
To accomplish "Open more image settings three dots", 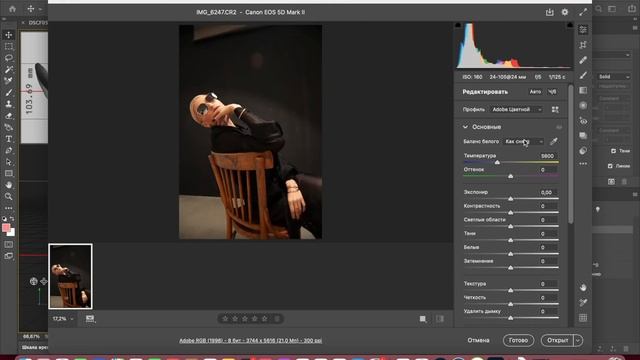I will click(x=583, y=164).
